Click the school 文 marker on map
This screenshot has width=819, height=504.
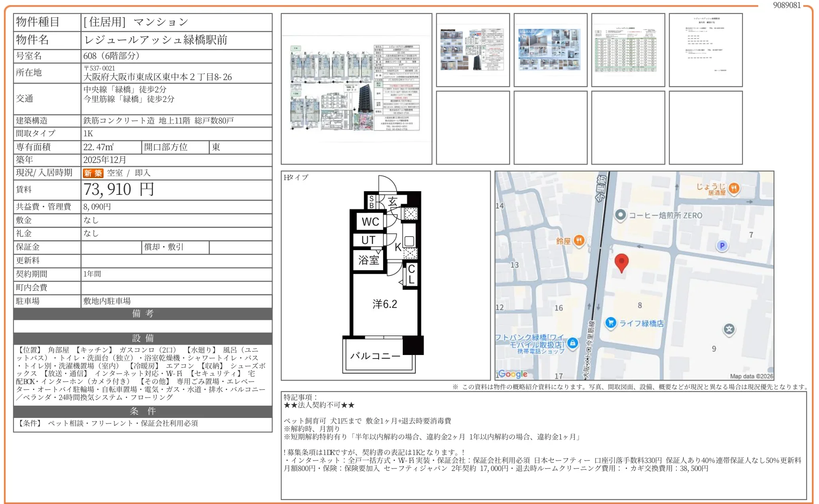point(729,329)
